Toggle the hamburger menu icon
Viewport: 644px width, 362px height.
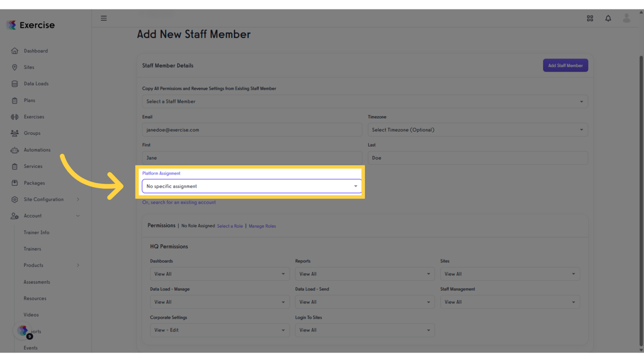(104, 18)
